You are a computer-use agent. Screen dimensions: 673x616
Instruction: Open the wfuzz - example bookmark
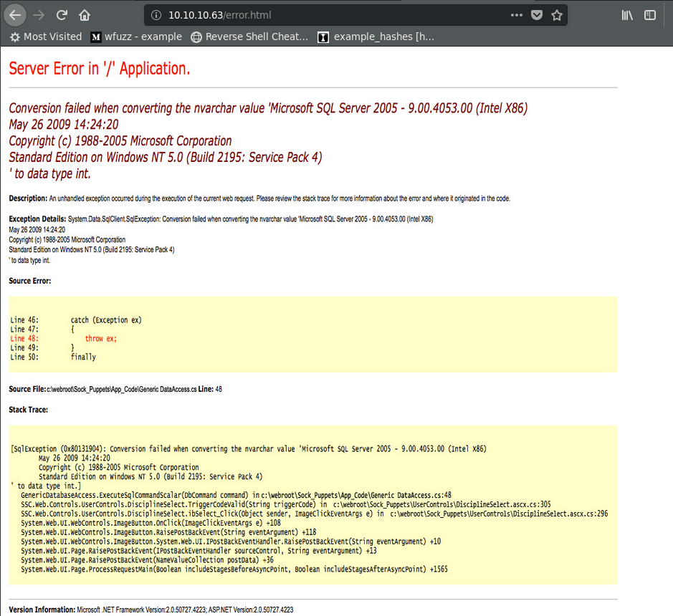click(x=136, y=37)
